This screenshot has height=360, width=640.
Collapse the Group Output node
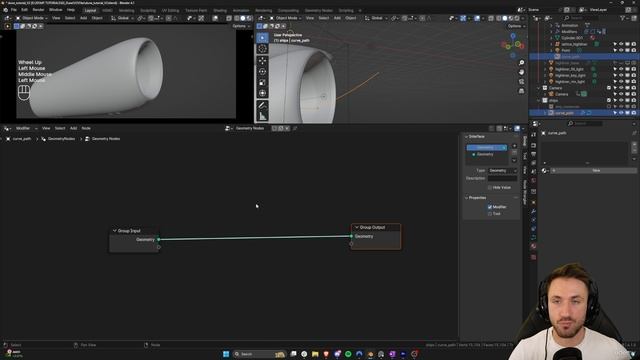click(357, 227)
